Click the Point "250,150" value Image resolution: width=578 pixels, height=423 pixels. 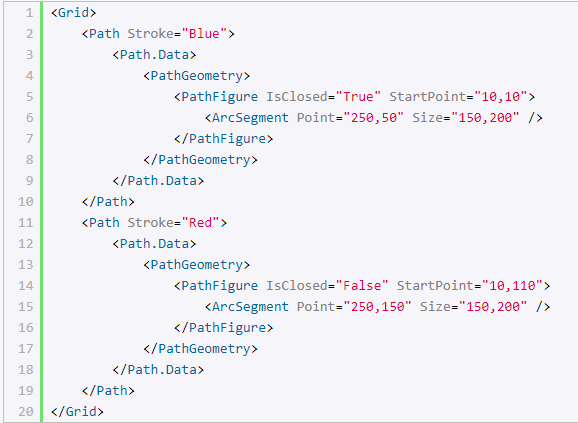point(377,307)
